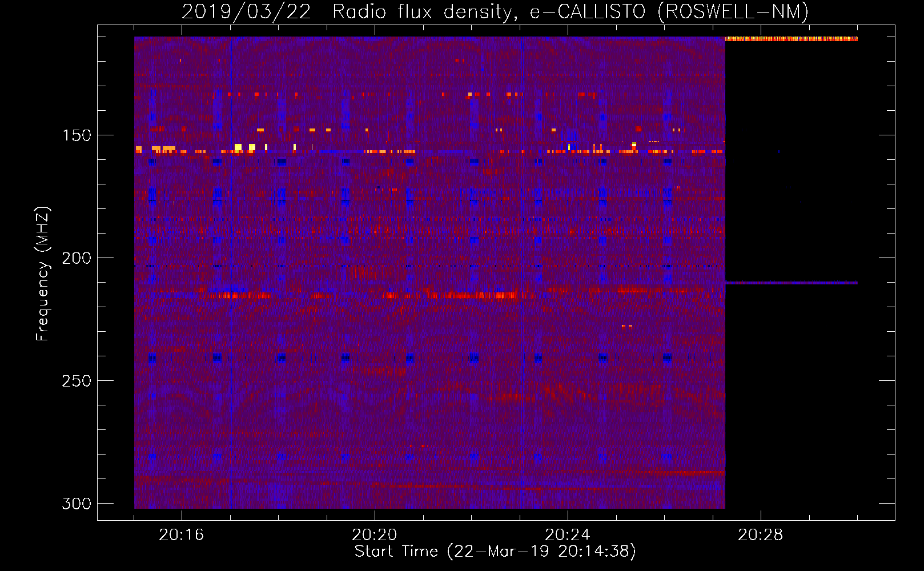924x571 pixels.
Task: Click the 20:24 time tick label
Action: [x=568, y=534]
